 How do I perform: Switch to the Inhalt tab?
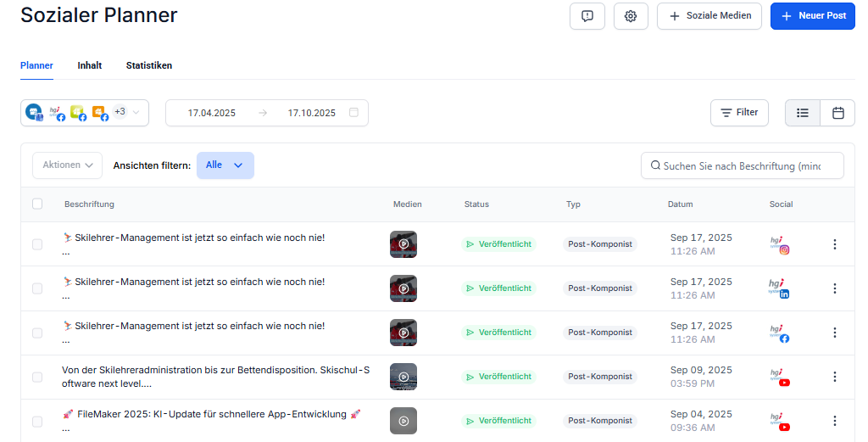point(90,65)
